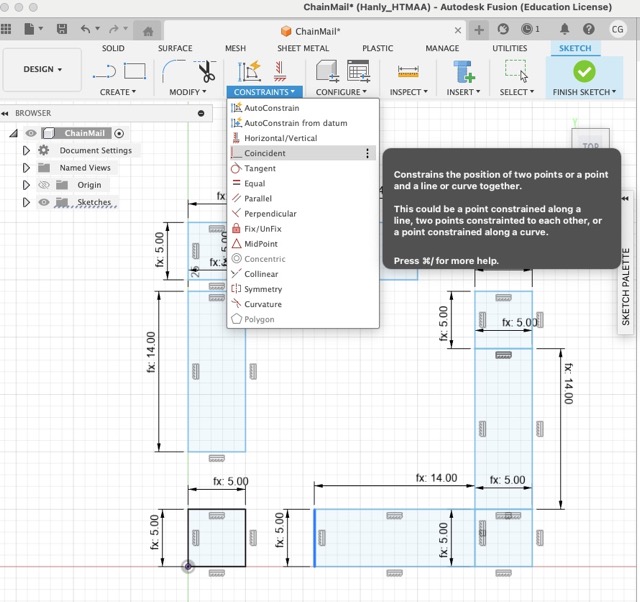Expand the Named Views tree node
The image size is (640, 602).
pyautogui.click(x=27, y=168)
